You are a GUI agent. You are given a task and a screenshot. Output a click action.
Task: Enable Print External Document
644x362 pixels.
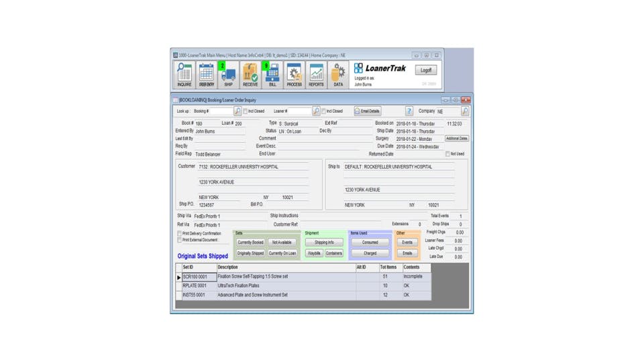[x=180, y=240]
